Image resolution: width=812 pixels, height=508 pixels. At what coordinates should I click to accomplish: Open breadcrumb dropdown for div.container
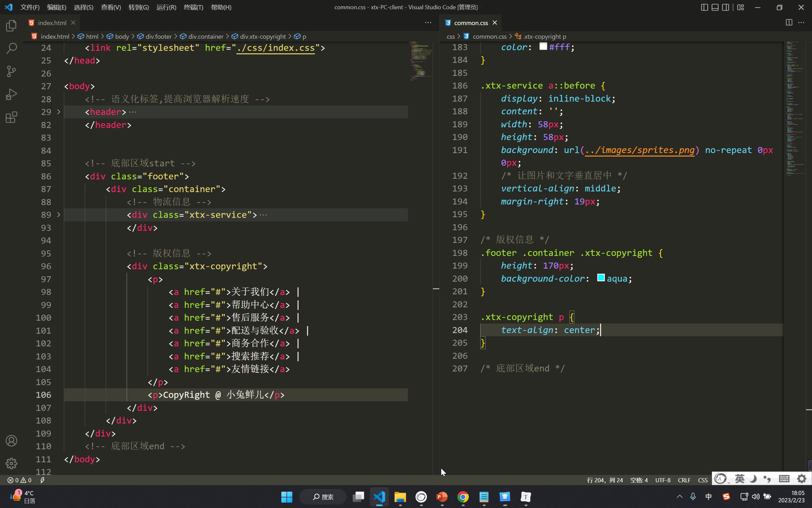click(x=202, y=36)
